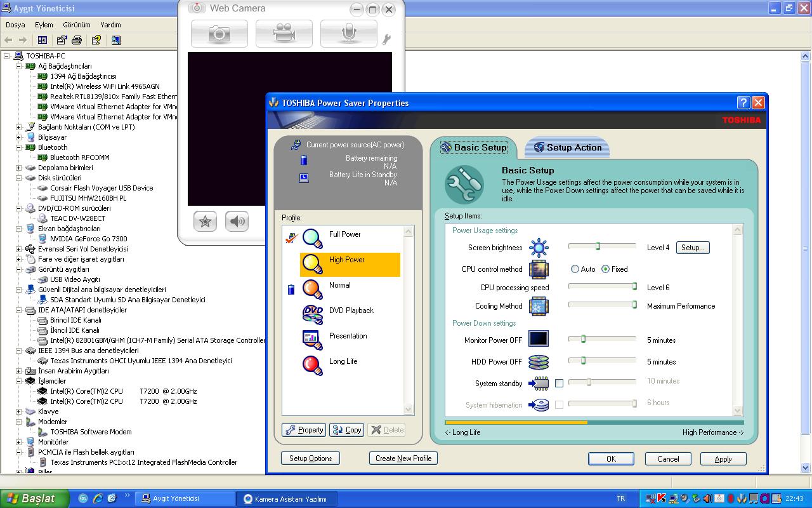Start video recording in Web Camera
The width and height of the screenshot is (812, 508).
(284, 34)
